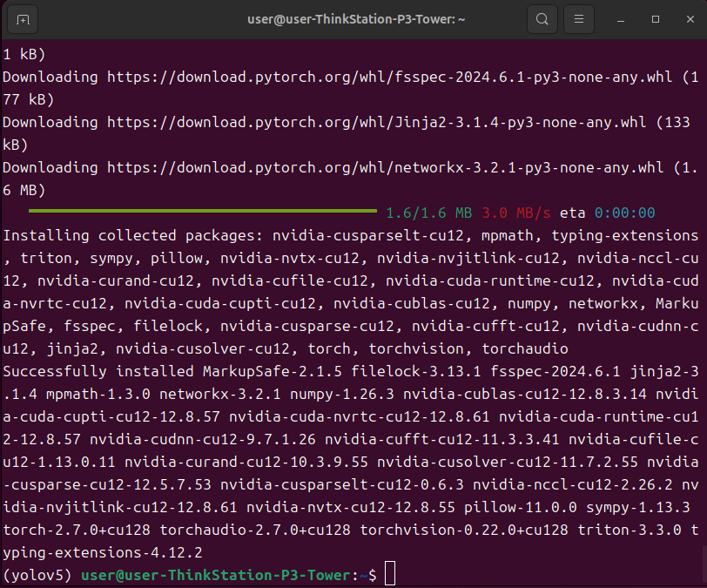Viewport: 707px width, 588px height.
Task: Click the green prompt 'user@user-ThinkStation-P3-Tower'
Action: click(x=216, y=575)
